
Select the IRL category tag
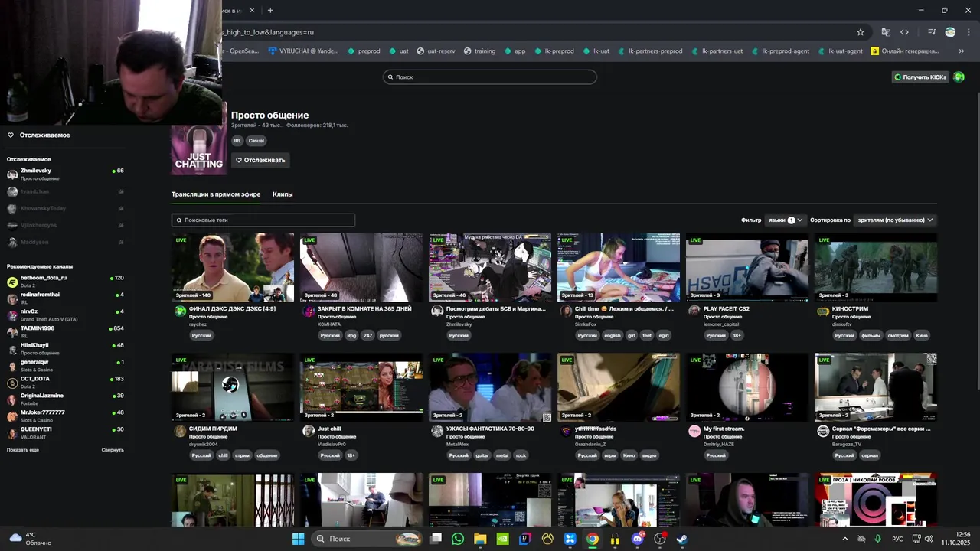click(x=237, y=141)
